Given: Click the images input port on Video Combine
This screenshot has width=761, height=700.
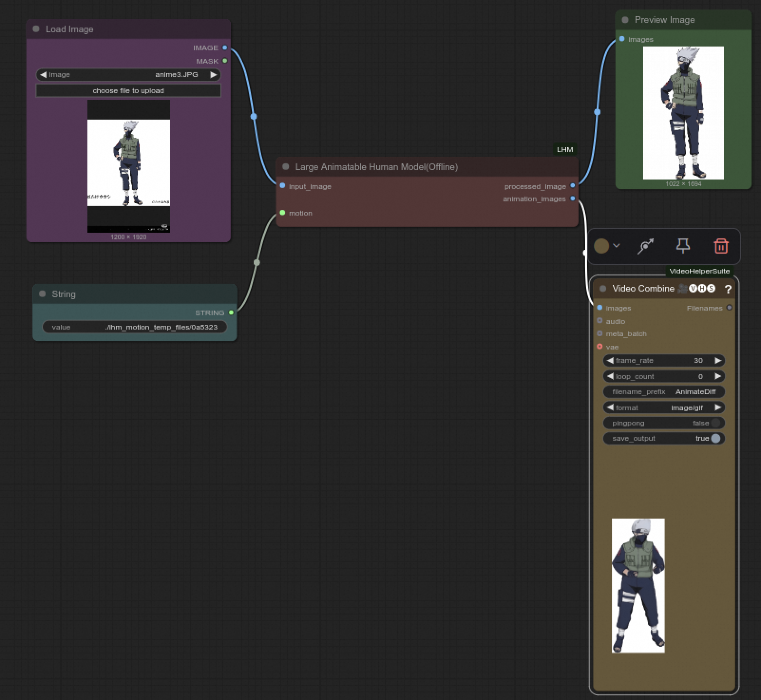Looking at the screenshot, I should (599, 308).
